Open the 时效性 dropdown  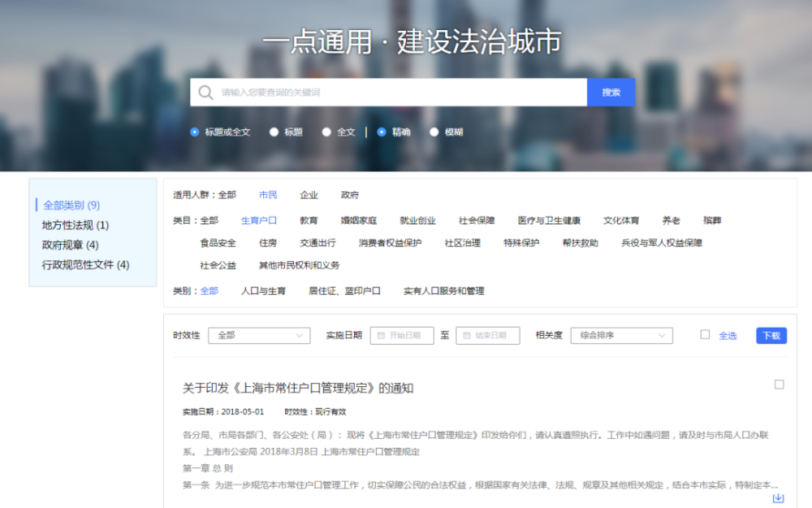[259, 336]
